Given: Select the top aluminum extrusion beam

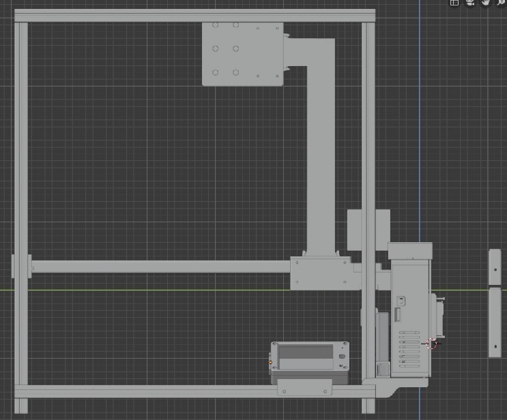Looking at the screenshot, I should [x=194, y=16].
